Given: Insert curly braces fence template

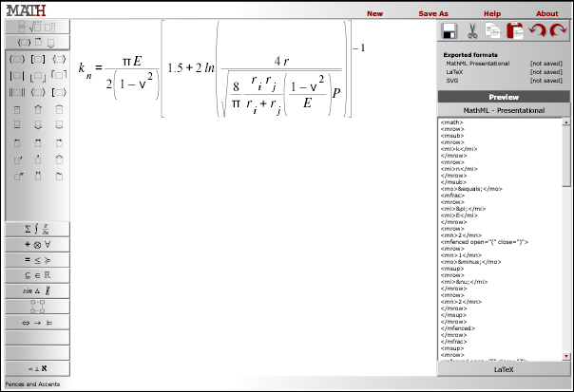Looking at the screenshot, I should point(59,59).
